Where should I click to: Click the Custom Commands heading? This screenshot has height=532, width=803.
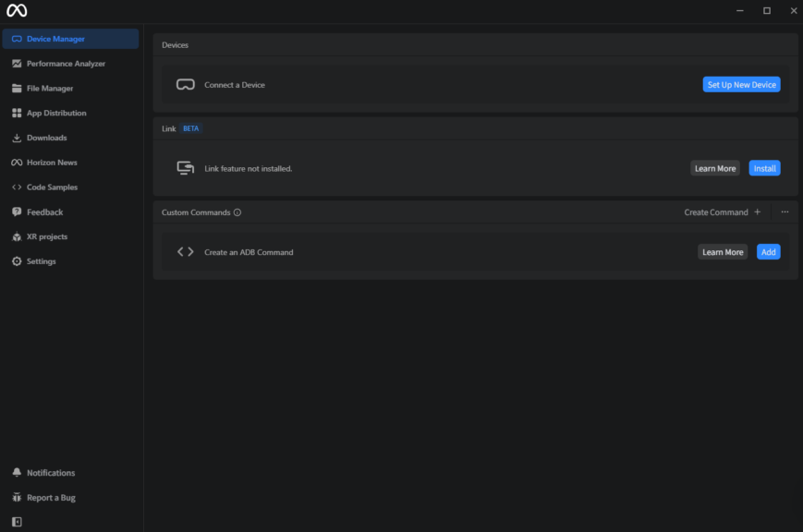(x=196, y=212)
